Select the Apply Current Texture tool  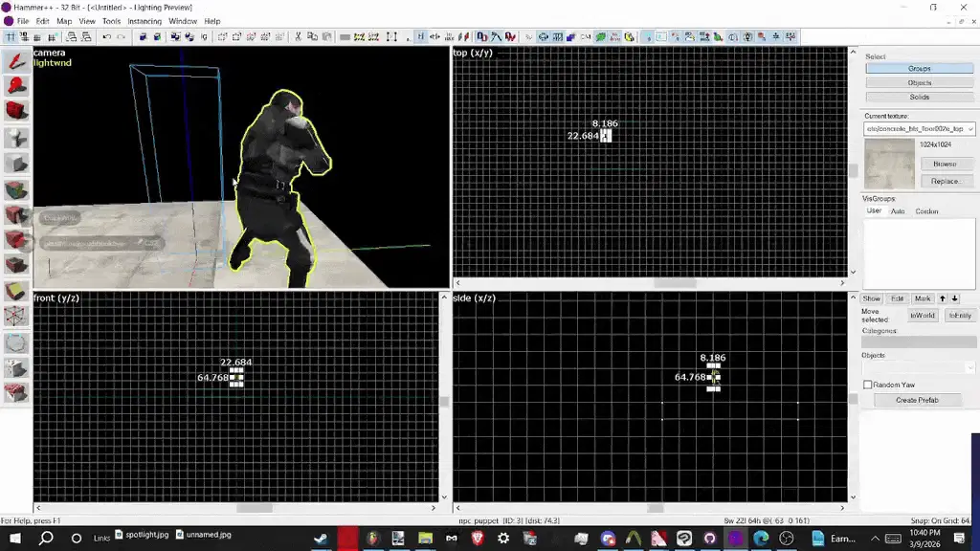(x=17, y=215)
